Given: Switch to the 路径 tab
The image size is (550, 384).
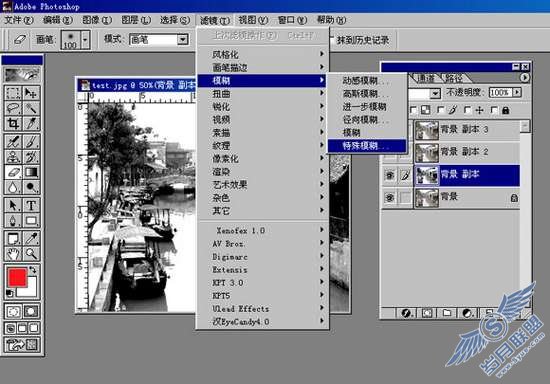Looking at the screenshot, I should (454, 78).
